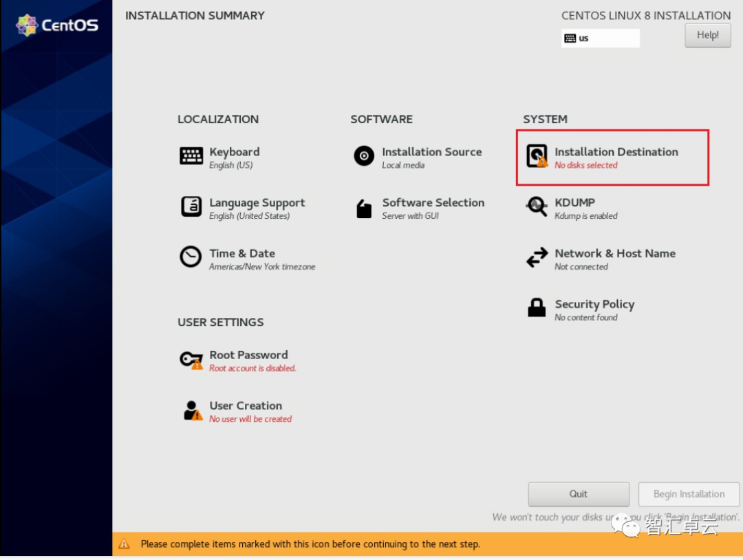
Task: Open Network & Host Name label
Action: (615, 253)
